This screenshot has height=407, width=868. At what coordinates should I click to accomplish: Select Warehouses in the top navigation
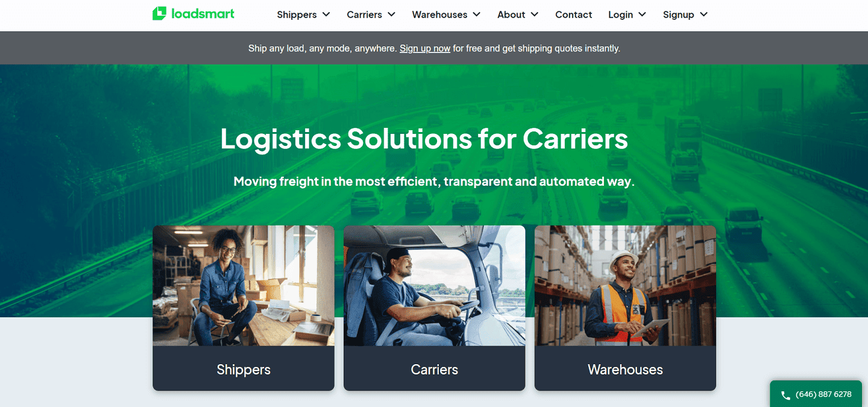point(439,14)
